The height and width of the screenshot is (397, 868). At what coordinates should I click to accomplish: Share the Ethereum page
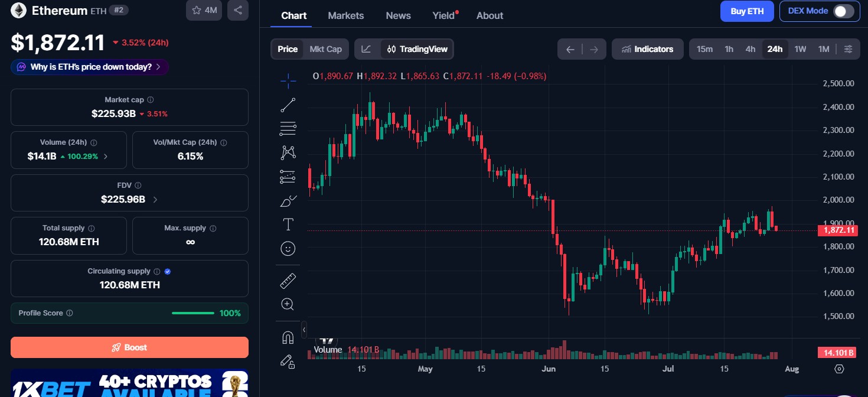click(x=238, y=10)
